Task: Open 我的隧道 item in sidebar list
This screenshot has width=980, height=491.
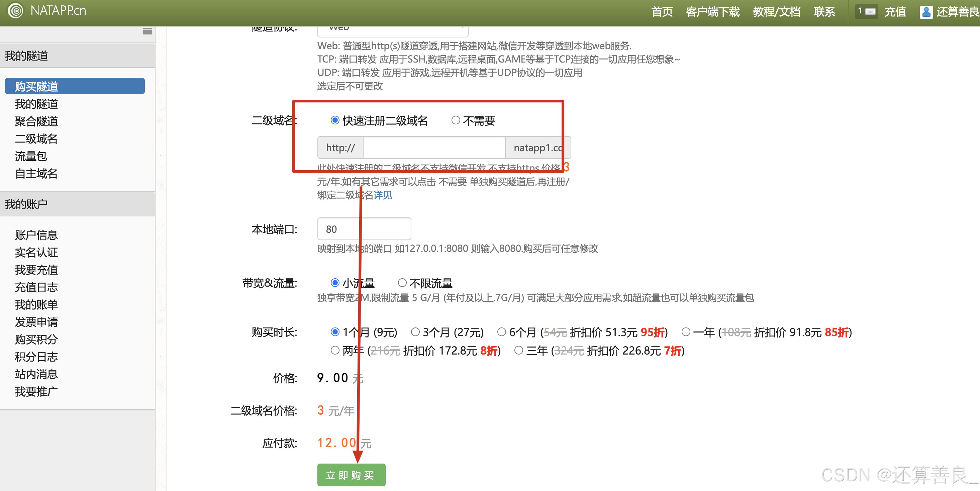Action: 36,104
